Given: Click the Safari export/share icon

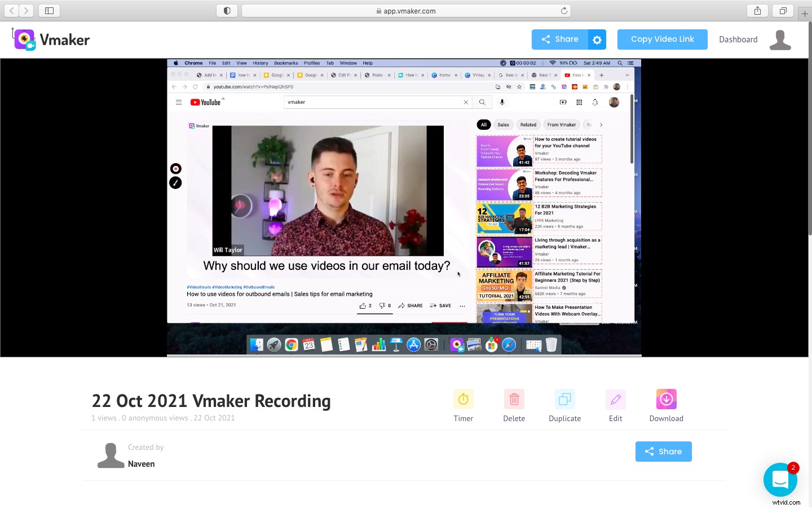Looking at the screenshot, I should coord(757,10).
